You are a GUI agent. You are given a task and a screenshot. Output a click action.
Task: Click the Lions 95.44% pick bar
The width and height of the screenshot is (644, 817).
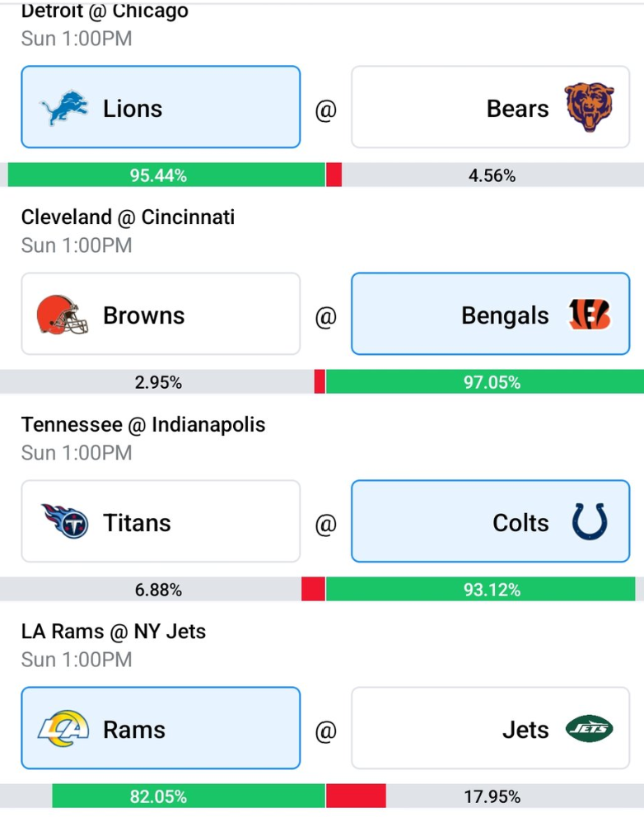tap(166, 175)
